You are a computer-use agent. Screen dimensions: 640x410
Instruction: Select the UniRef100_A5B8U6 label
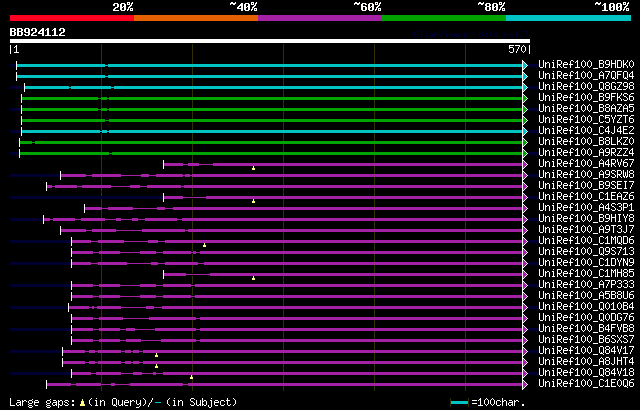[586, 296]
